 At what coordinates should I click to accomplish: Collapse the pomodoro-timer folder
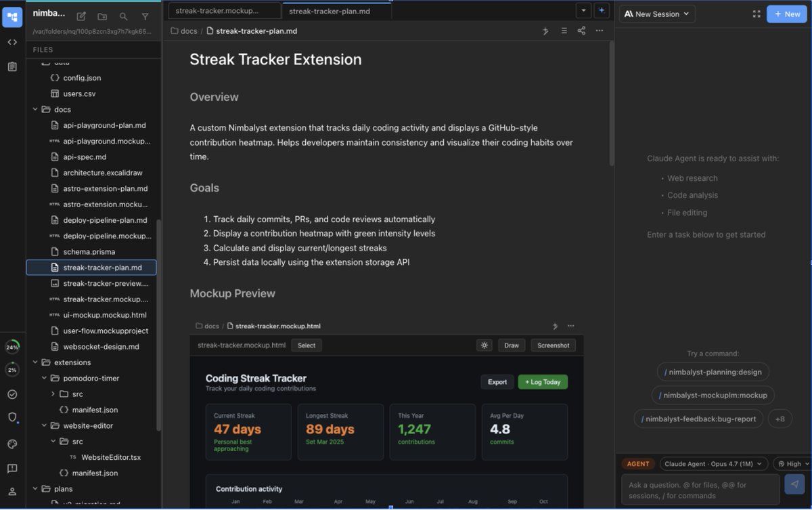44,378
